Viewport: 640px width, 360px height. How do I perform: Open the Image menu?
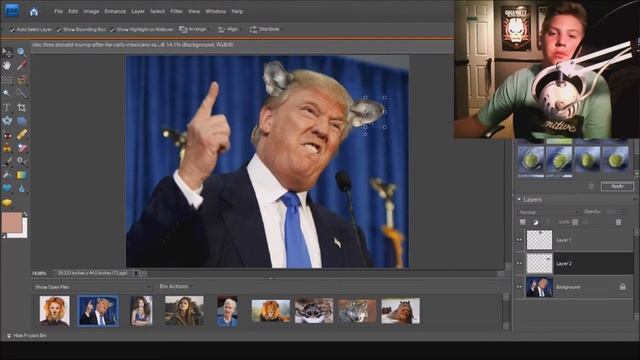91,11
